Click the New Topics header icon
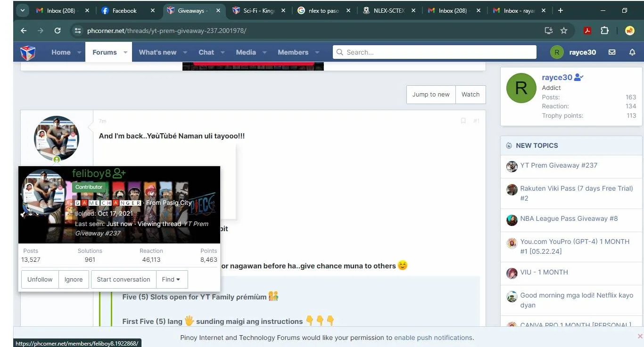644x347 pixels. 509,145
